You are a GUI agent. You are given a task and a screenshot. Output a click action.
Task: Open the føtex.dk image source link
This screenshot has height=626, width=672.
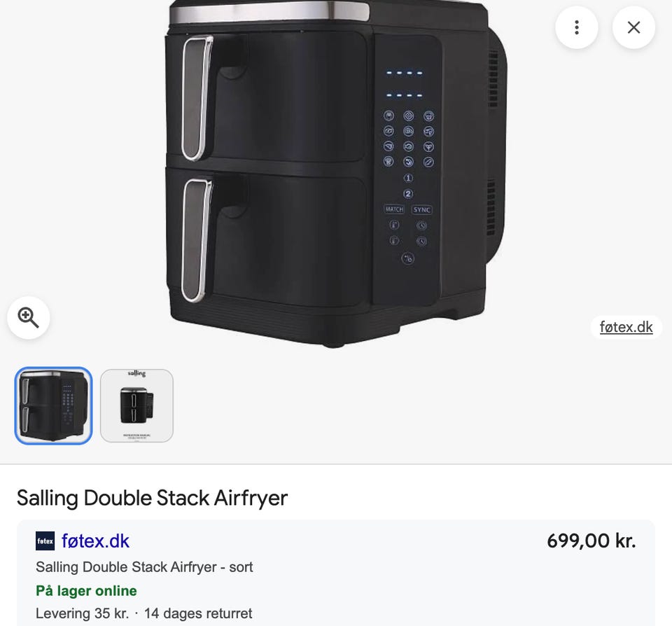[626, 327]
